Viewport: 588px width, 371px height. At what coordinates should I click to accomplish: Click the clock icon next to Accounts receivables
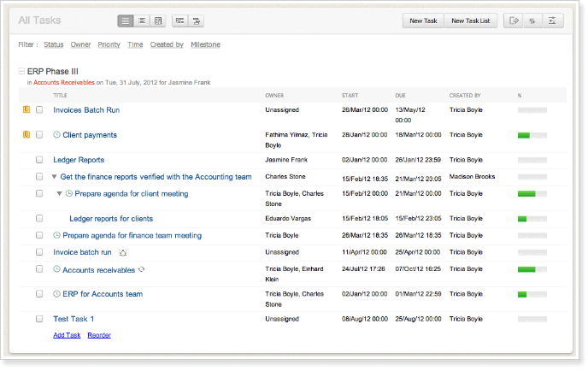click(x=56, y=269)
